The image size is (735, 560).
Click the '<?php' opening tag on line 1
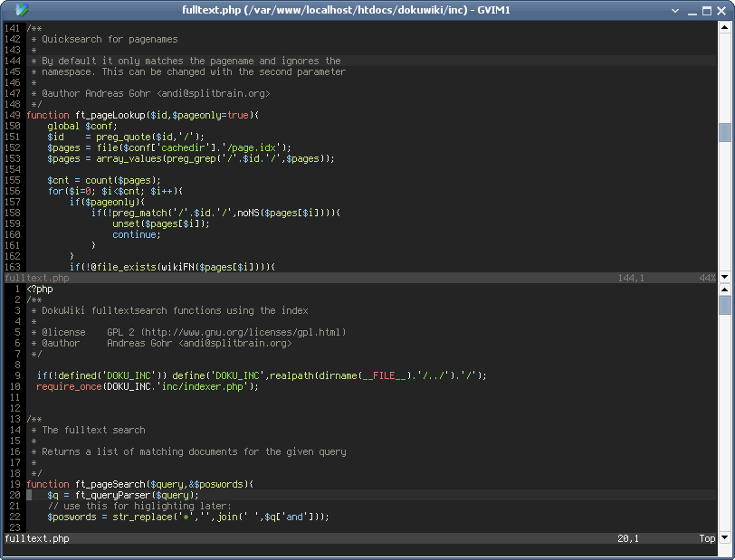[x=40, y=289]
